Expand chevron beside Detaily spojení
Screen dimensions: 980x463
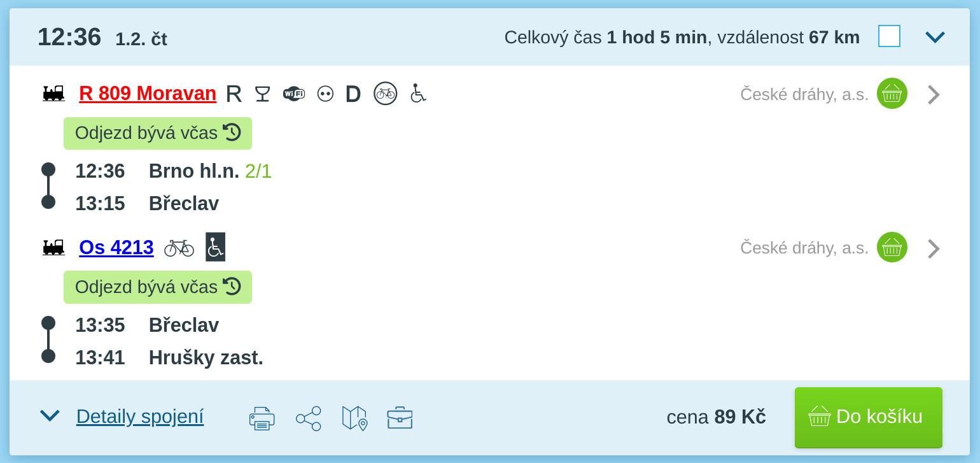point(50,416)
